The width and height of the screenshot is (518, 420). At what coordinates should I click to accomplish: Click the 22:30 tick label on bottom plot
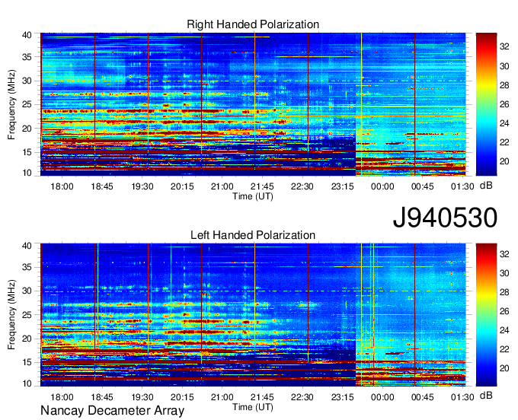click(302, 397)
